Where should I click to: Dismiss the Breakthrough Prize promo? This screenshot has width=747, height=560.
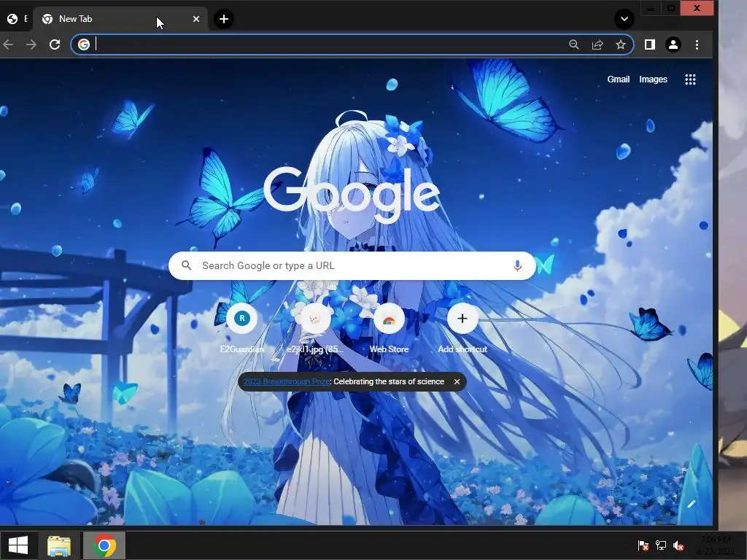click(x=457, y=381)
